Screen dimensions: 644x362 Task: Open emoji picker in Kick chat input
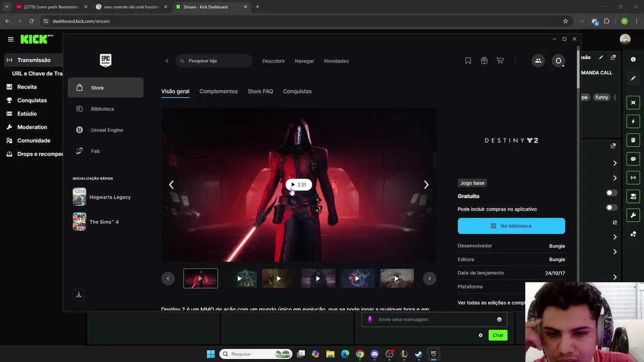coord(499,319)
